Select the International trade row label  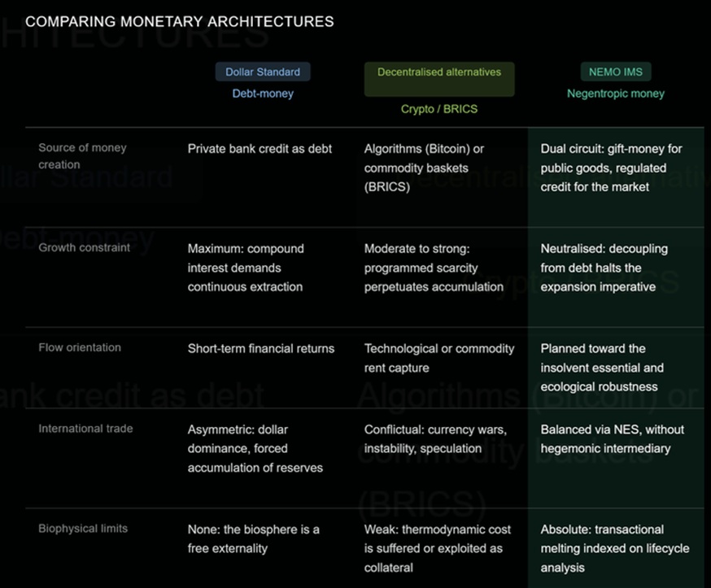point(85,429)
